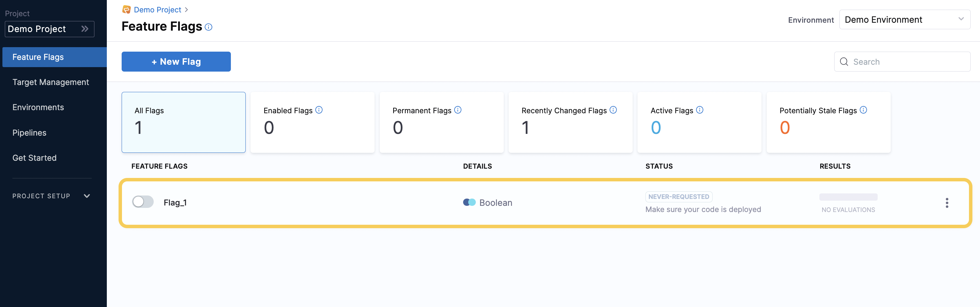Click the Permanent Flags info icon
Image resolution: width=980 pixels, height=307 pixels.
coord(458,110)
